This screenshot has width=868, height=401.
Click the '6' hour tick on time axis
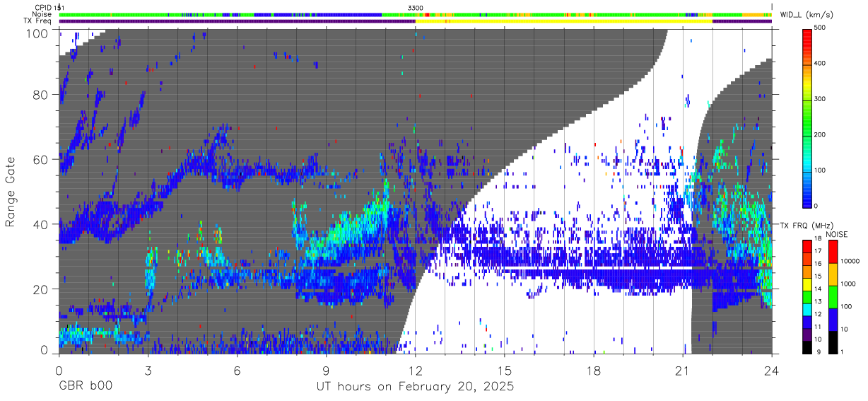pyautogui.click(x=237, y=370)
